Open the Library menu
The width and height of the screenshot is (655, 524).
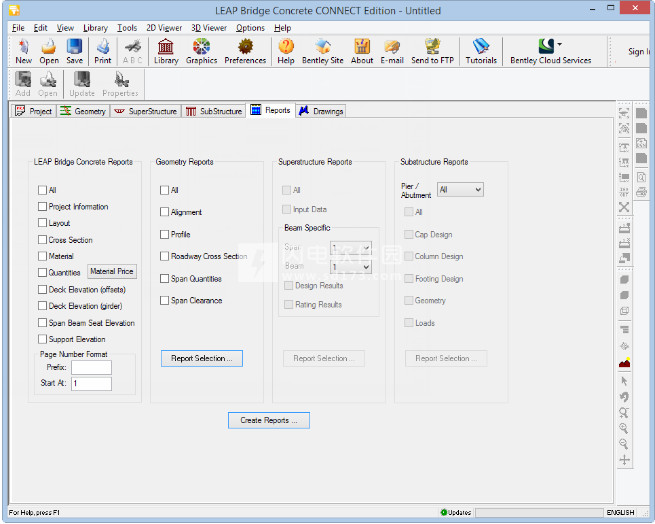[95, 28]
